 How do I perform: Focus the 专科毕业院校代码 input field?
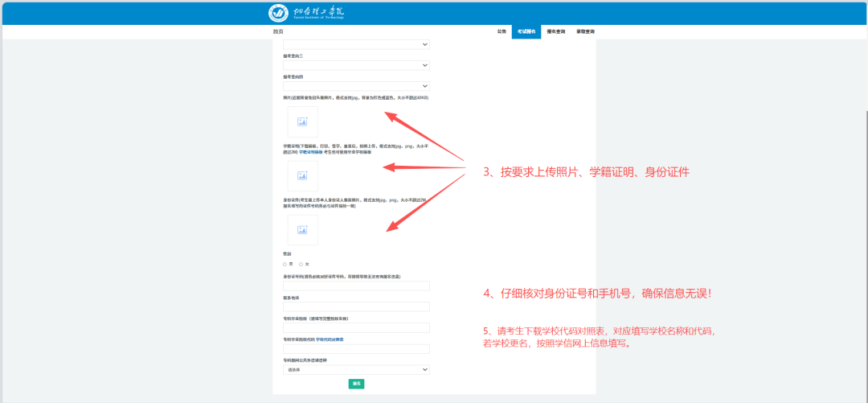coord(356,348)
